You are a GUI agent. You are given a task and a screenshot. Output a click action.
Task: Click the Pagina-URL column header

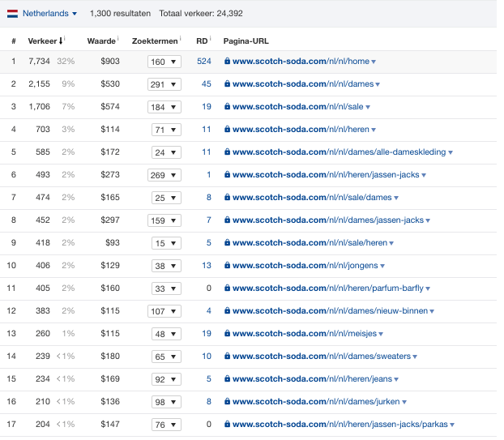click(x=246, y=41)
